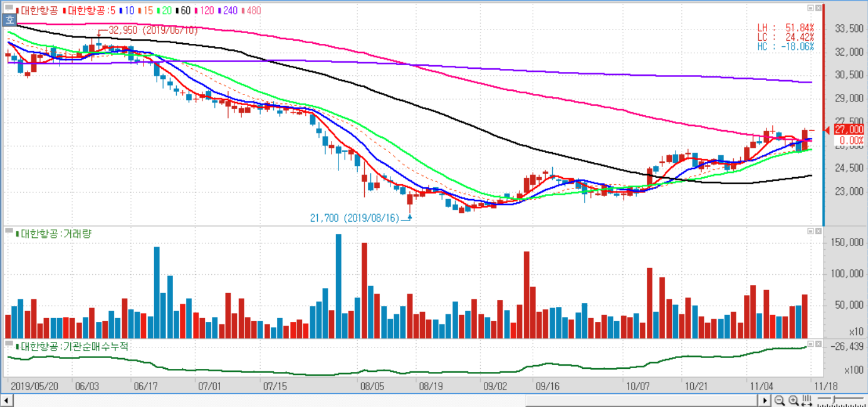Click the 21,700 (2019/08/16) low marker
The image size is (868, 407).
click(x=355, y=218)
